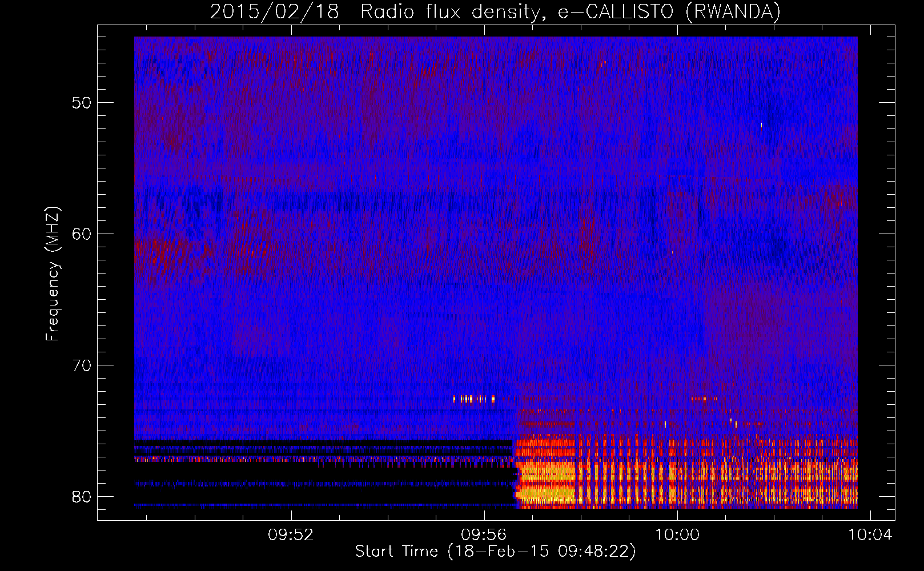This screenshot has height=571, width=924.
Task: Click the '50' frequency tick label
Action: point(82,103)
